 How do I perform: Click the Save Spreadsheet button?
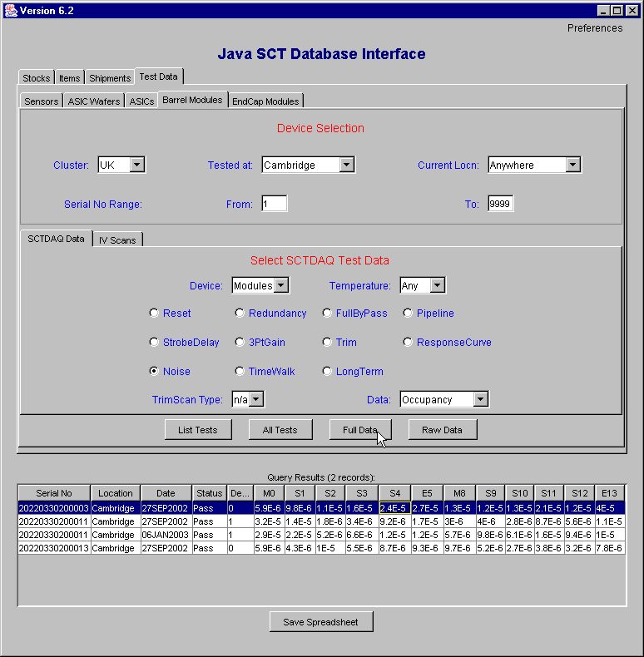coord(320,621)
